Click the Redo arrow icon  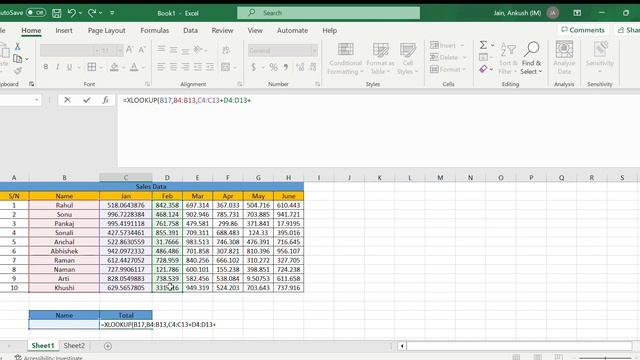tap(92, 13)
